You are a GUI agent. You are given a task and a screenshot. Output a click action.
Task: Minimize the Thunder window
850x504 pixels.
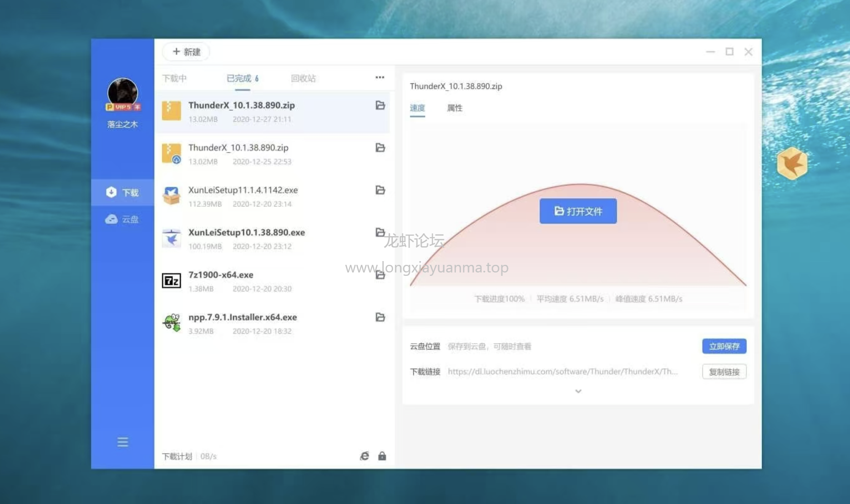coord(710,51)
